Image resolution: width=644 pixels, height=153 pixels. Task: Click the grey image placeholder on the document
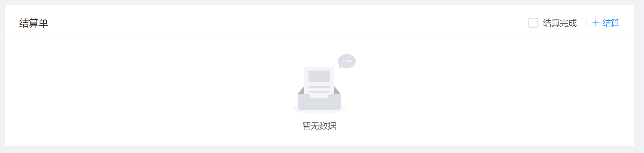point(319,76)
